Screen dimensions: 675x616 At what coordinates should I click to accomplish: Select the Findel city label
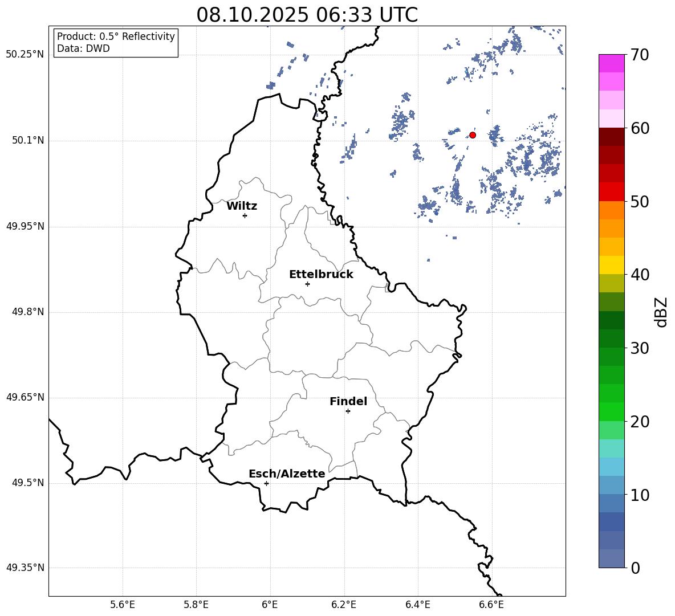348,402
